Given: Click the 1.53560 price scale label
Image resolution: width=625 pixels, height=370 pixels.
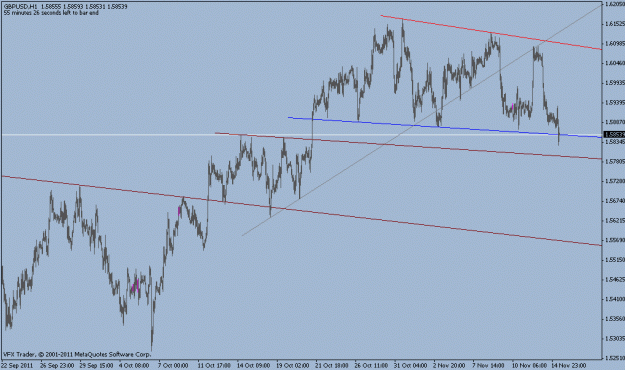Looking at the screenshot, I should [614, 319].
